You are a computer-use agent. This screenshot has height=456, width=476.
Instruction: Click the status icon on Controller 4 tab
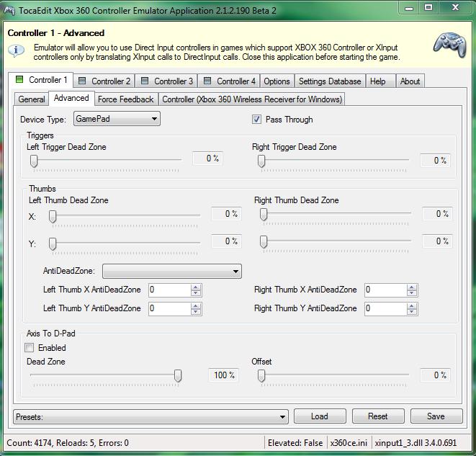[x=207, y=81]
